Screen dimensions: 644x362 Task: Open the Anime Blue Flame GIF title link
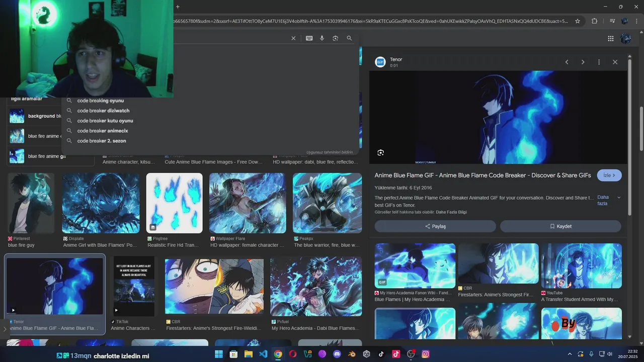pyautogui.click(x=482, y=175)
